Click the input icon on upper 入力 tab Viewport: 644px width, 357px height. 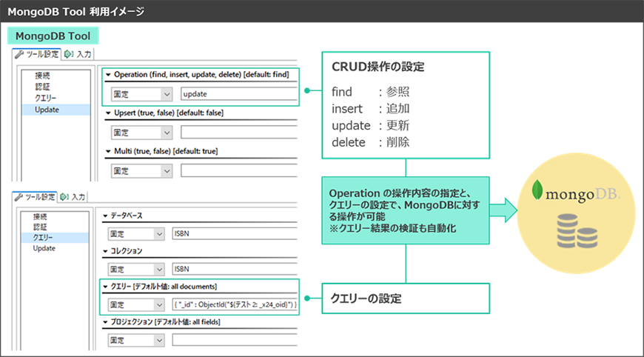click(69, 54)
